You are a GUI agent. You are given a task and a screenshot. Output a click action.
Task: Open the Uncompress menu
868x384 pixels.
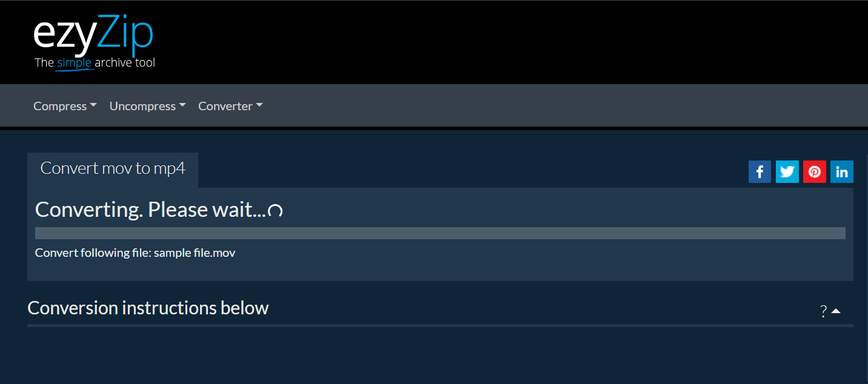pos(142,106)
